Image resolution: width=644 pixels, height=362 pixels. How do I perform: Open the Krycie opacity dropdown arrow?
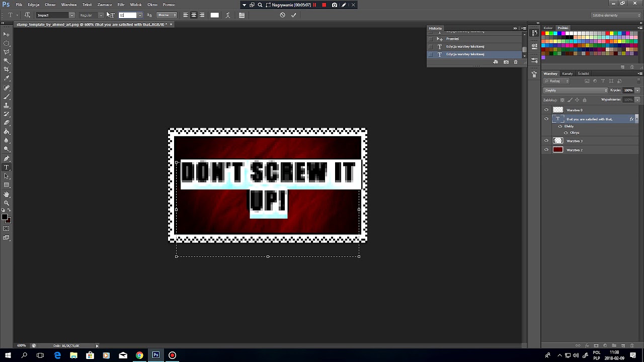coord(637,90)
